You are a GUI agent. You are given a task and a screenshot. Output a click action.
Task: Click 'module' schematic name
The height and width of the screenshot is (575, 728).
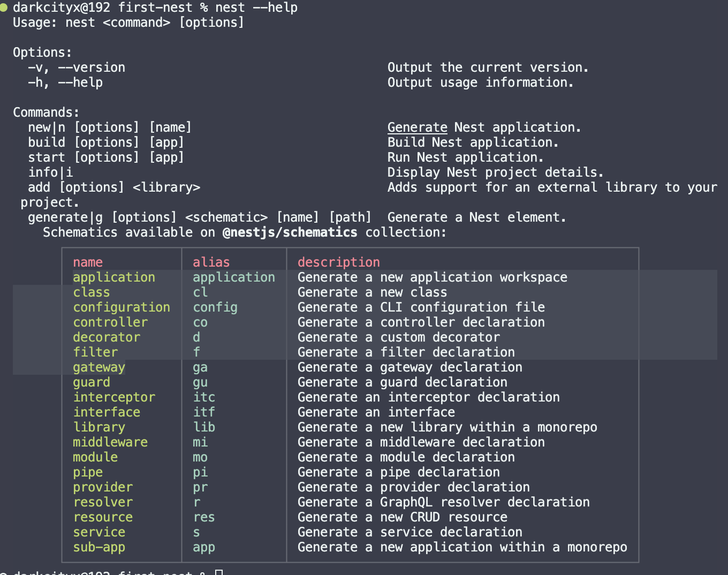(x=95, y=457)
